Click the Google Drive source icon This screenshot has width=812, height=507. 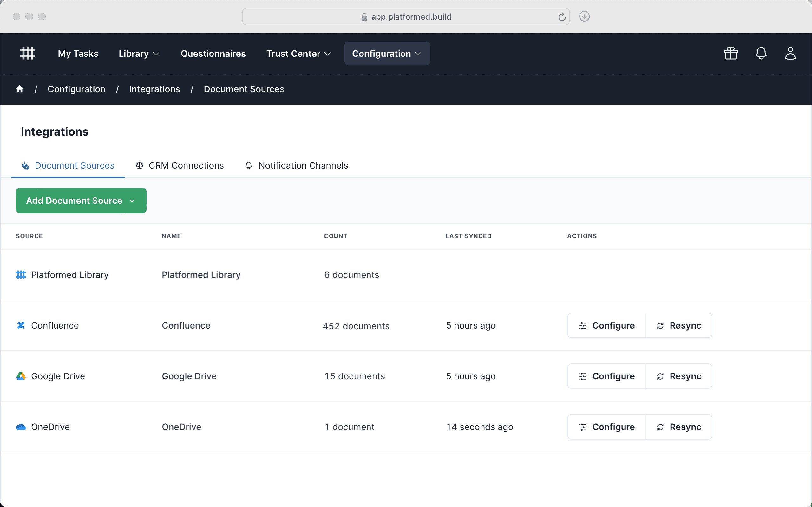pos(21,376)
